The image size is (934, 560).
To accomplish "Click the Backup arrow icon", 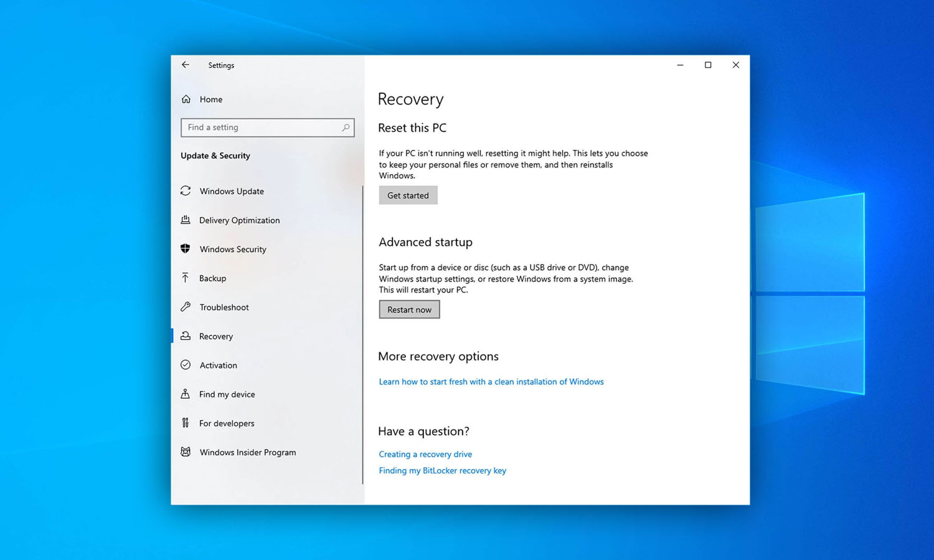I will tap(186, 278).
